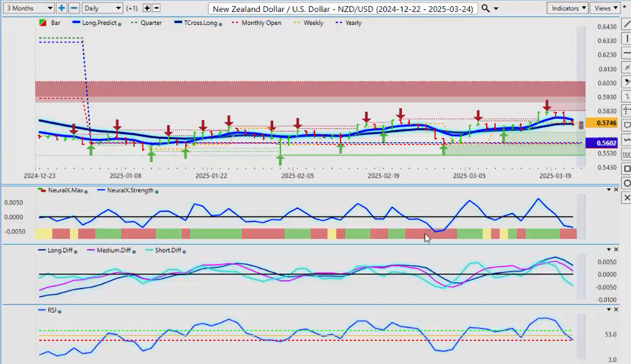Select the diagonal trend line drawing tool
The height and width of the screenshot is (364, 631).
pos(627,25)
